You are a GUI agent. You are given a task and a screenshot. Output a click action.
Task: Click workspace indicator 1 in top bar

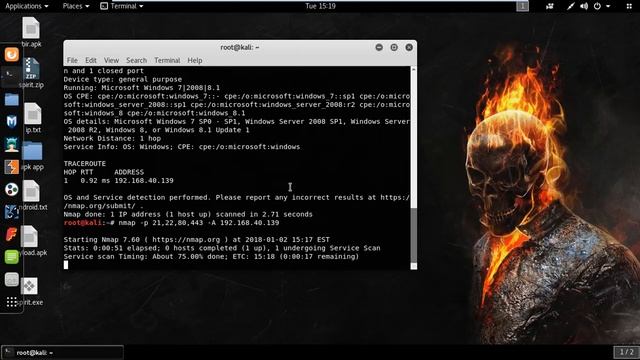click(x=522, y=6)
